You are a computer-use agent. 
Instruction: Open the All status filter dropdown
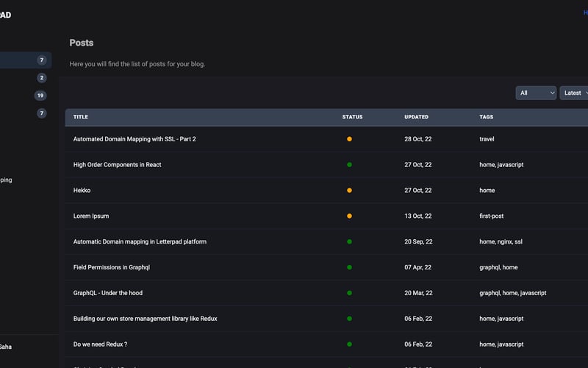[536, 93]
